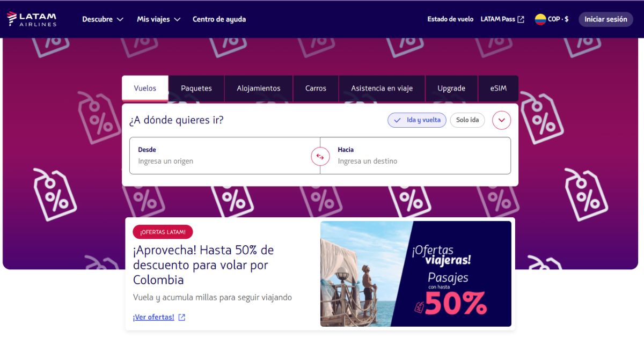Open the Estado de vuelo link
Screen dimensions: 644x338
click(450, 19)
